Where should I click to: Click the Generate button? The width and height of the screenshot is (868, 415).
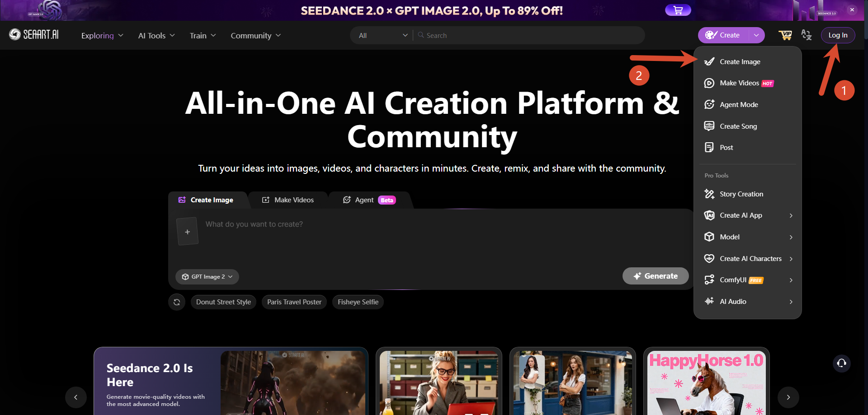(656, 276)
